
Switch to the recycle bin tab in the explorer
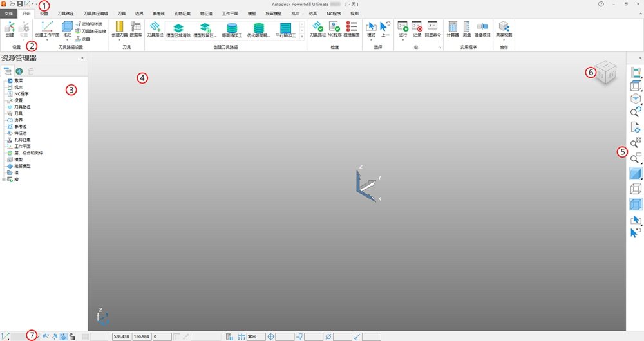click(x=31, y=71)
